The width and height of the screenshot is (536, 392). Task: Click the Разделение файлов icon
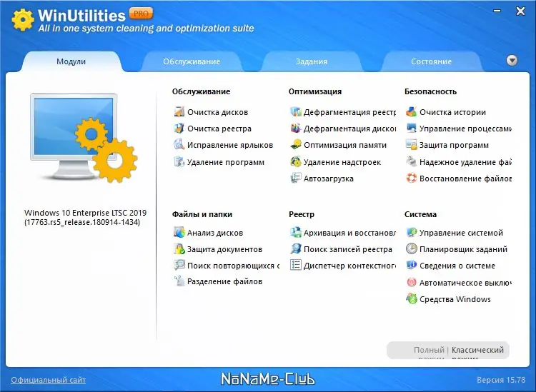click(x=179, y=281)
